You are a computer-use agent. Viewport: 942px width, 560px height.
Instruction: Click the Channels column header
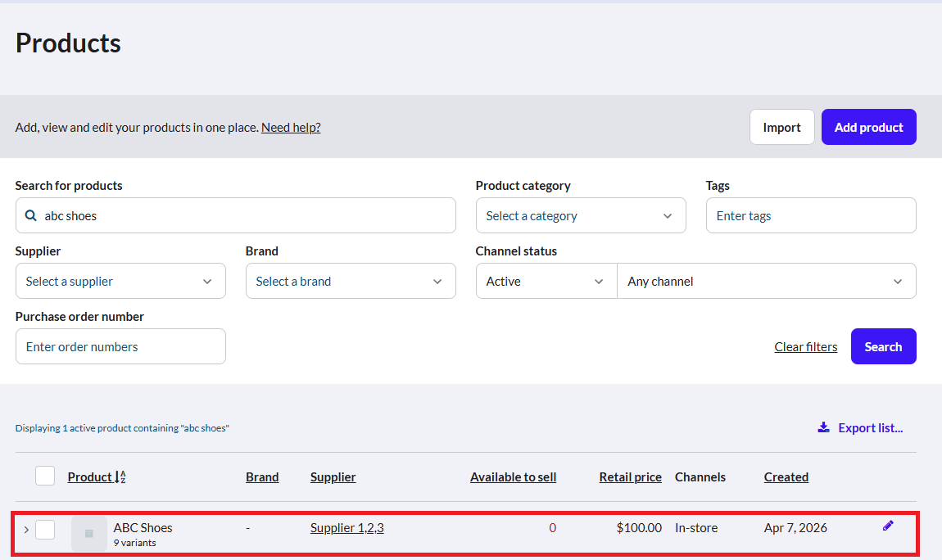point(700,477)
